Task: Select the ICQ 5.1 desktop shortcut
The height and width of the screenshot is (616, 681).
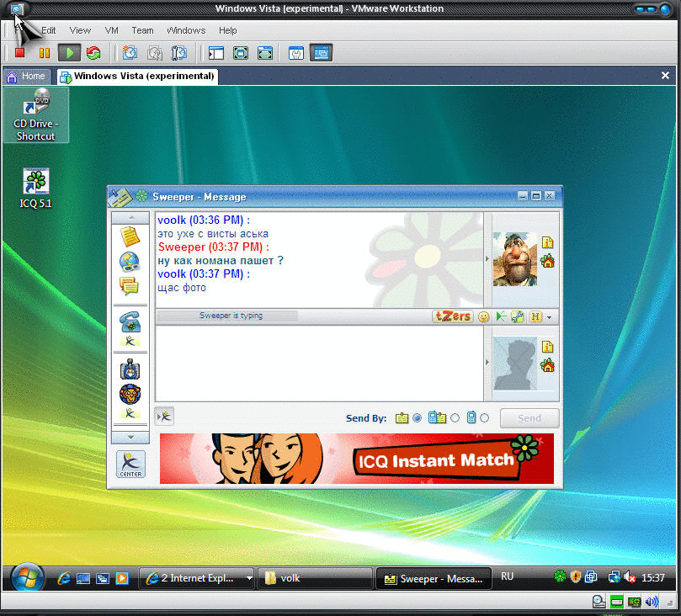Action: click(x=35, y=189)
